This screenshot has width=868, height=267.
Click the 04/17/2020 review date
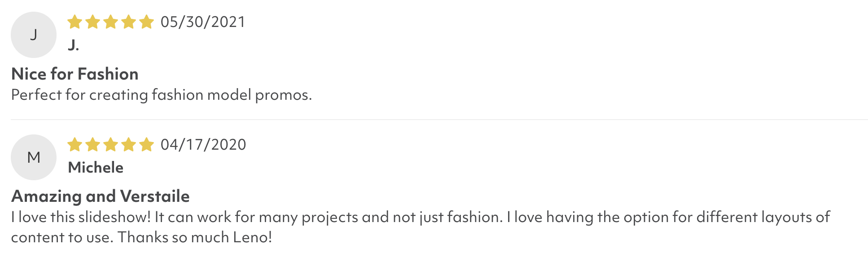click(203, 145)
